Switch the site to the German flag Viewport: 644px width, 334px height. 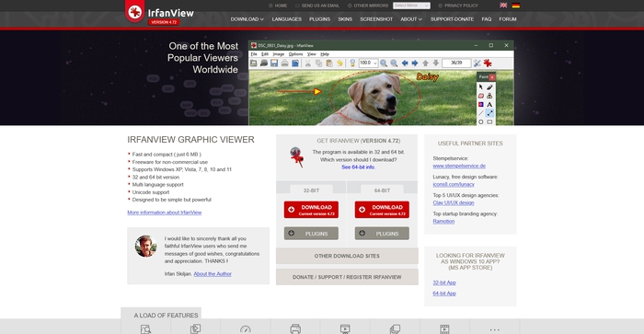click(516, 6)
